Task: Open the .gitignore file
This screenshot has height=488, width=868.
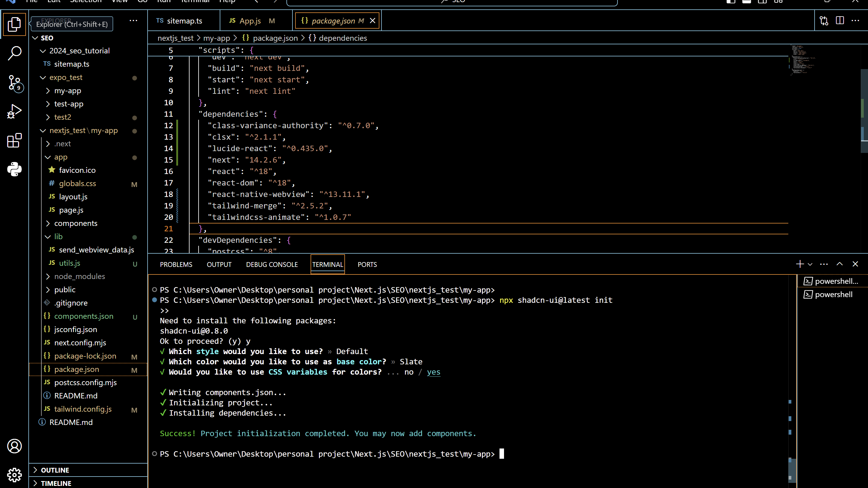Action: 88,303
